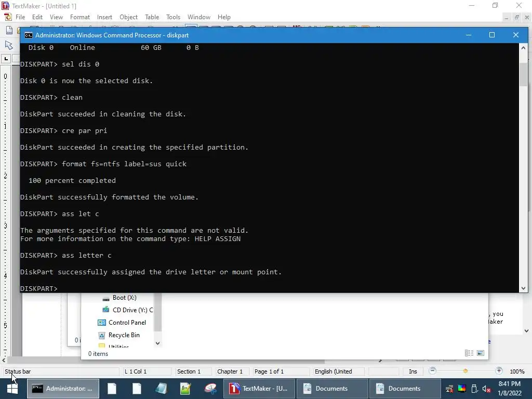Click the USB safely remove tray icon
Viewport: 532px width, 399px height.
474,389
